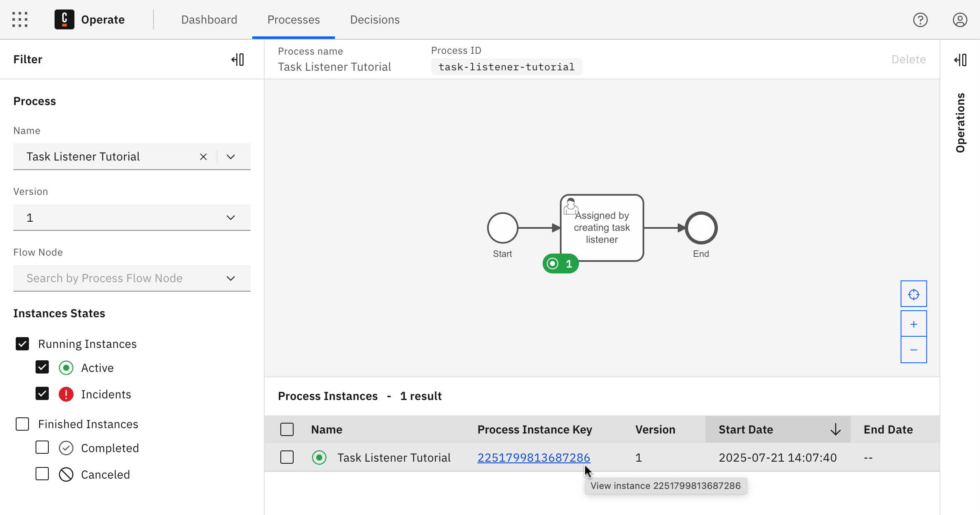Open the help question mark icon

pos(920,19)
